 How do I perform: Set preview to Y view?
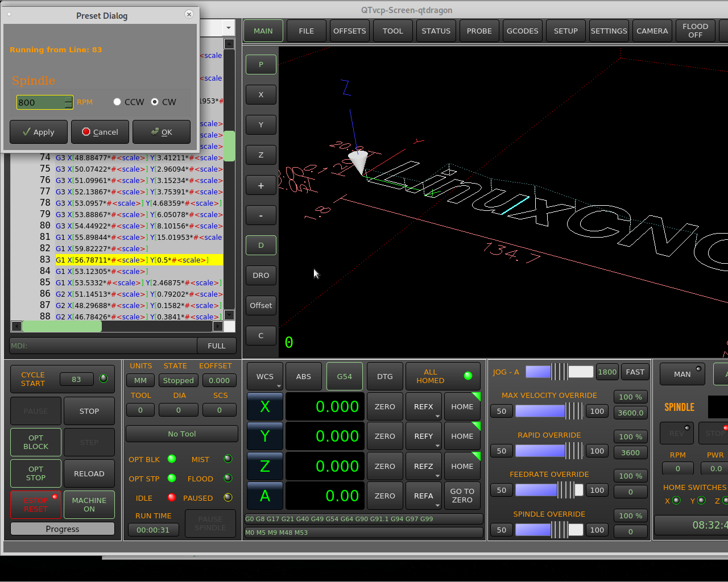(x=261, y=124)
